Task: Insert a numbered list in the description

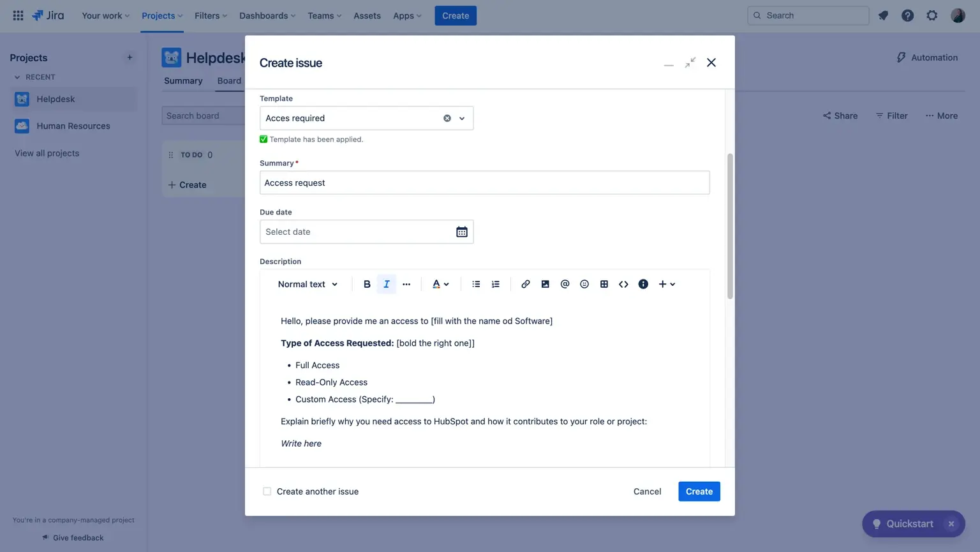Action: point(495,284)
